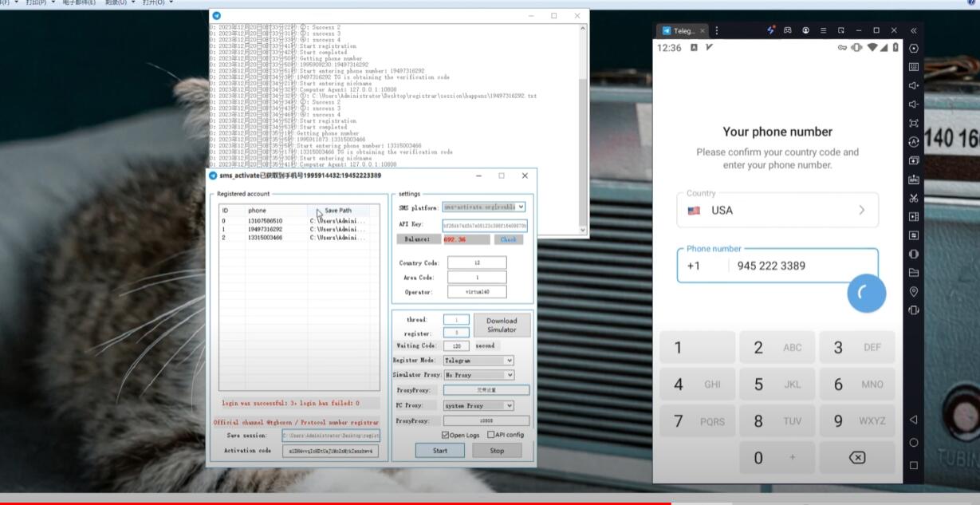980x505 pixels.
Task: Raise emulator volume with the volume up icon
Action: point(914,85)
